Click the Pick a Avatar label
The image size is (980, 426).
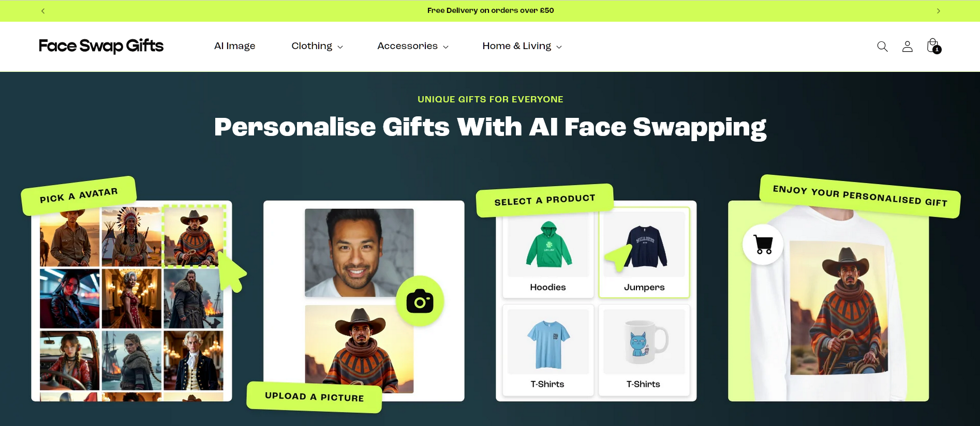coord(79,195)
